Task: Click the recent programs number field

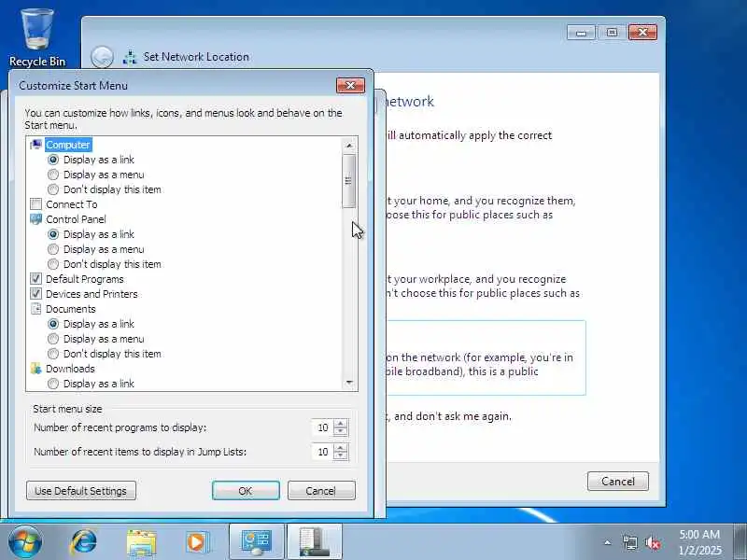Action: [322, 427]
